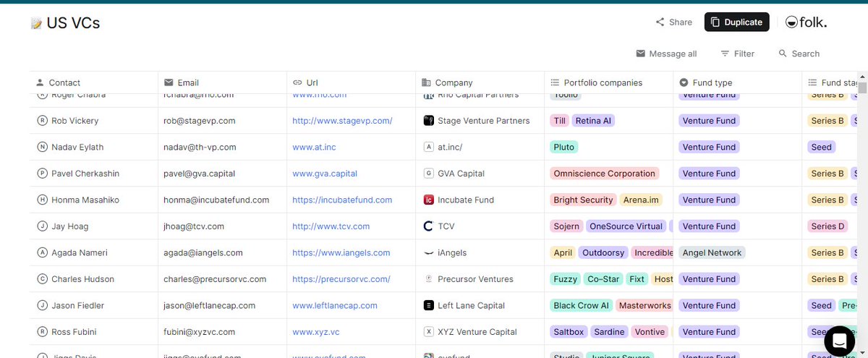Click email jason@leftlanecap.com
Screen dimensions: 868x358
click(210, 305)
